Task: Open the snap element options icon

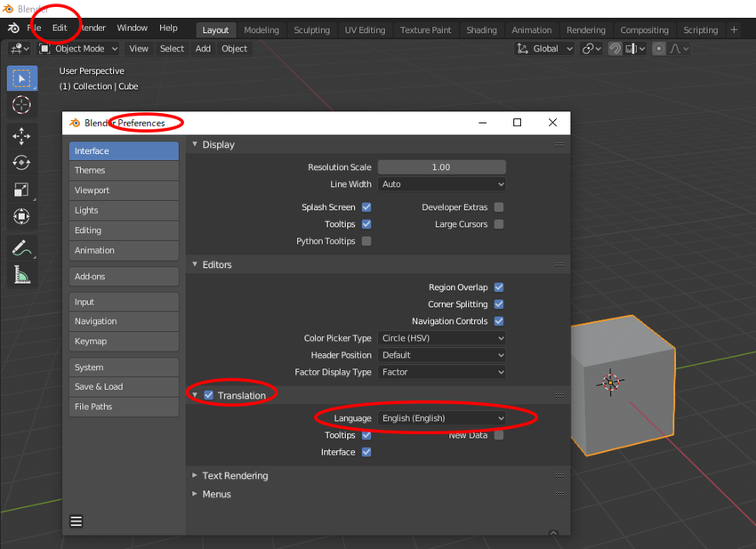Action: click(x=635, y=49)
